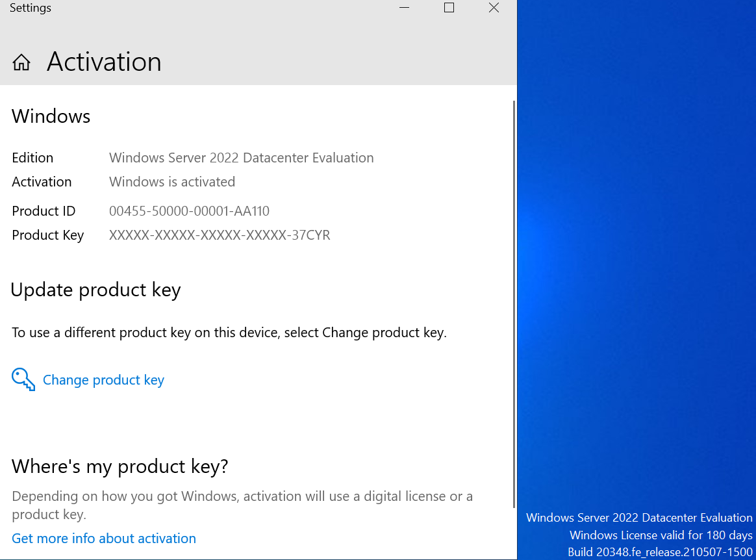
Task: Click the Settings window vertical scrollbar
Action: coord(514,304)
